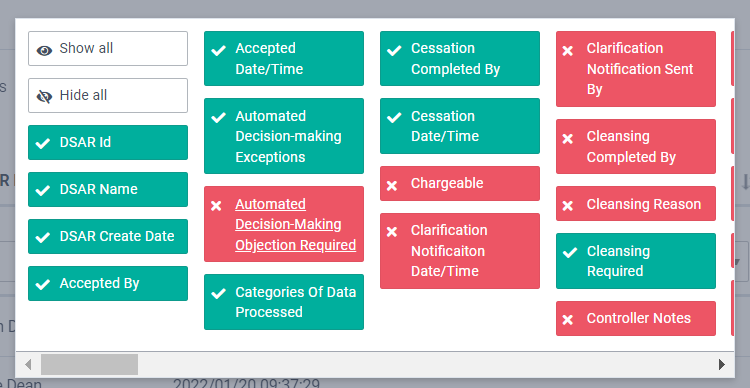Select the Categories Of Data Processed tile
The width and height of the screenshot is (750, 388).
pos(284,302)
